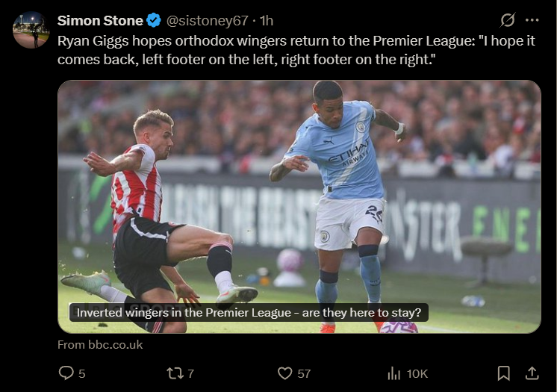Open the Simon Stone display name link

click(100, 20)
